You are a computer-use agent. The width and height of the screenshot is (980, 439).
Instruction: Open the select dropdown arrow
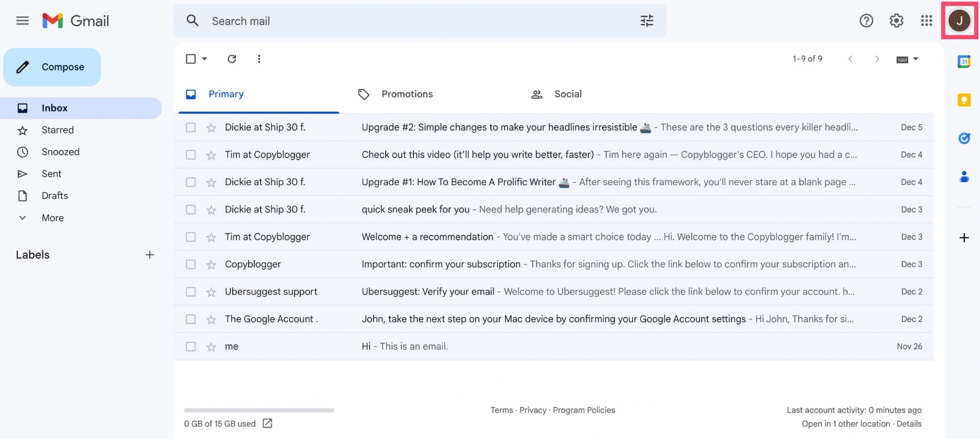pyautogui.click(x=205, y=59)
